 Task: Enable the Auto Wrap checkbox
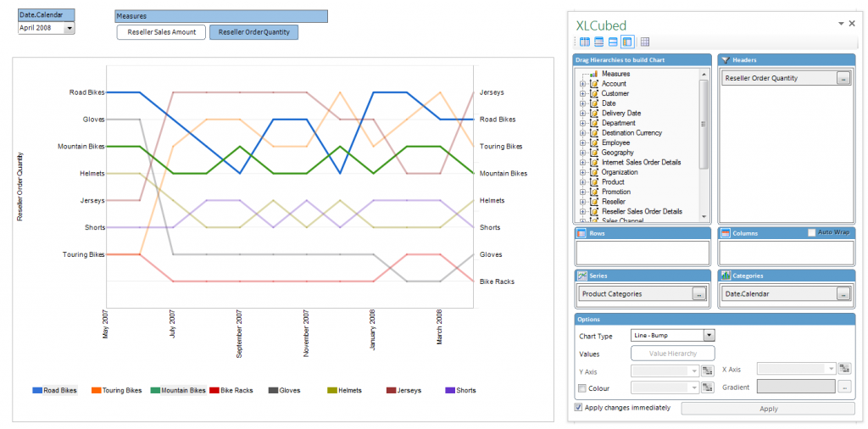(812, 232)
